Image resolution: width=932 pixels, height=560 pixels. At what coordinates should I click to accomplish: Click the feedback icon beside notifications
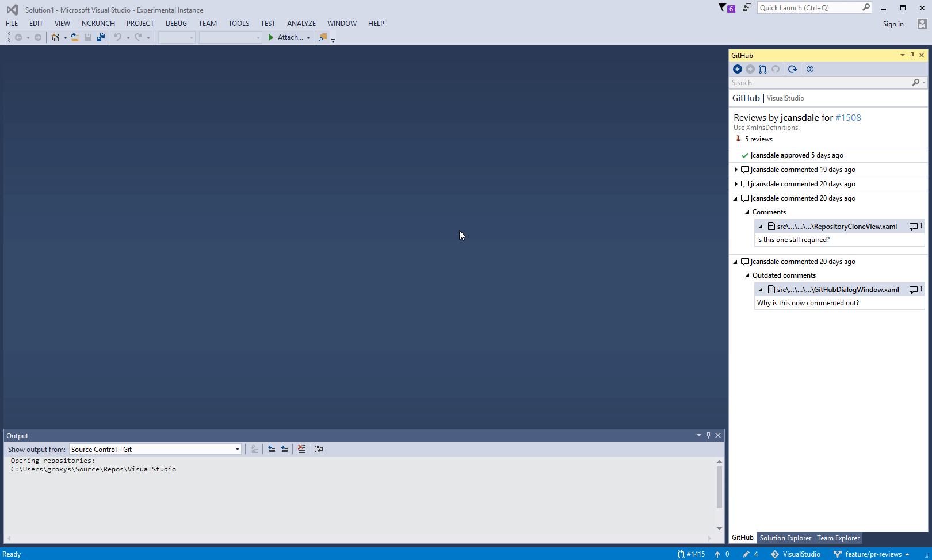point(747,7)
